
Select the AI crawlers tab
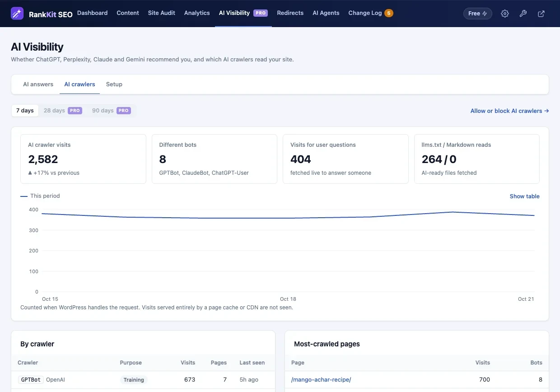[x=79, y=84]
